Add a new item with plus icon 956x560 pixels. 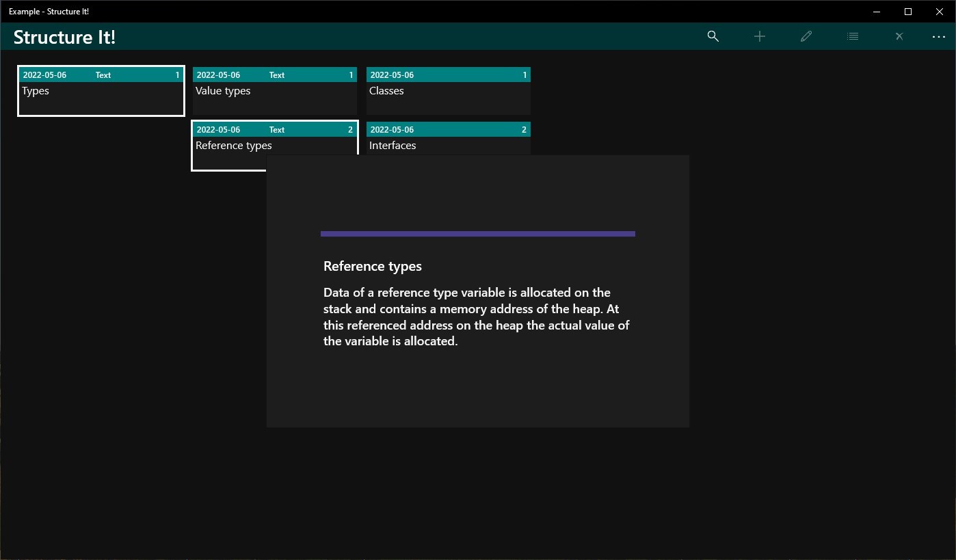coord(760,36)
